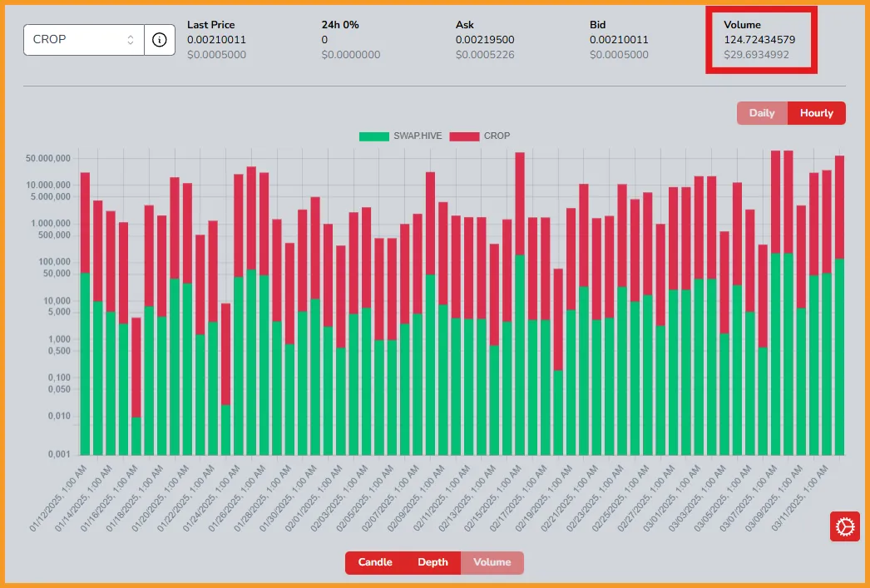Switch the chart to Hourly view
The height and width of the screenshot is (588, 870).
click(817, 113)
